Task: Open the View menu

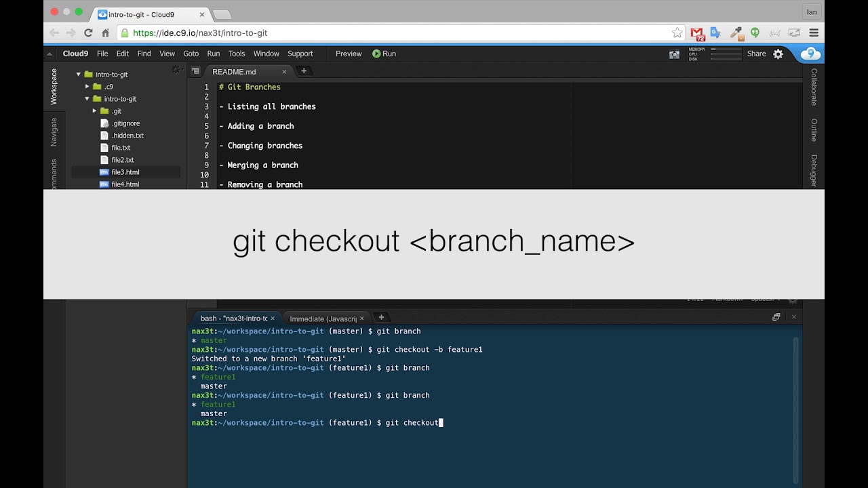Action: pos(167,54)
